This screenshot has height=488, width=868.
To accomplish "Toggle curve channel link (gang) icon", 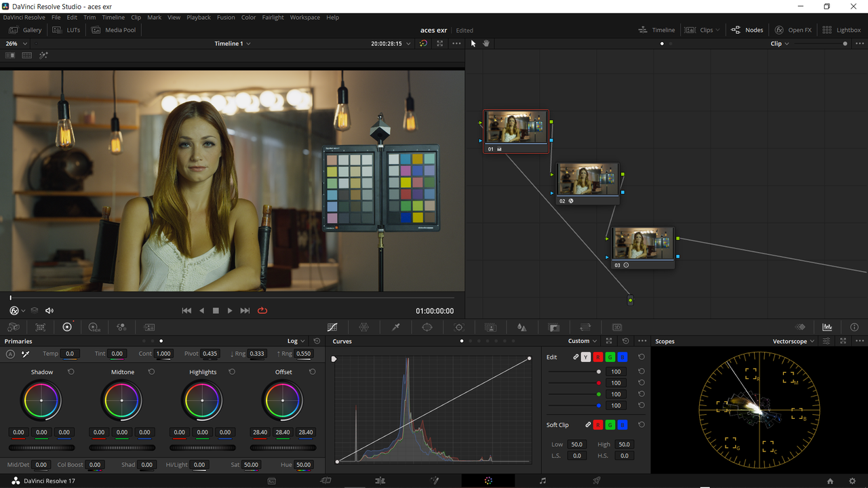I will 576,357.
